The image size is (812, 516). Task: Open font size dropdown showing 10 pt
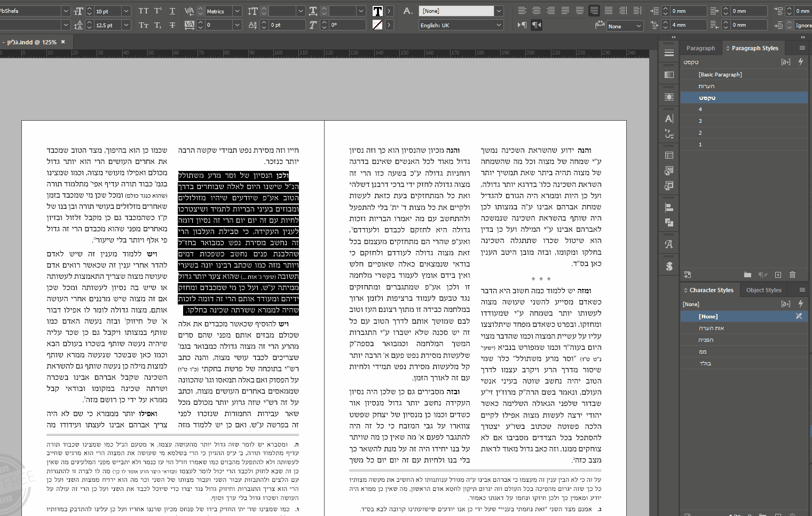point(126,11)
